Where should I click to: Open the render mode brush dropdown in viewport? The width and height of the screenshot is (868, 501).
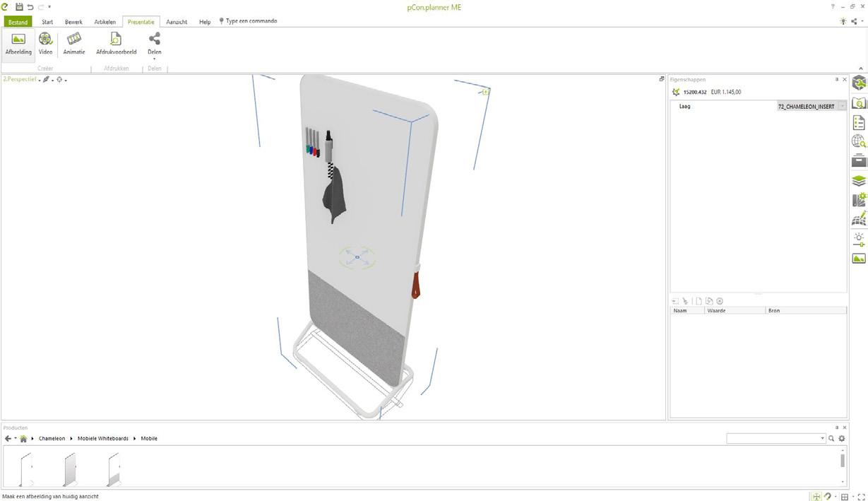tap(47, 79)
